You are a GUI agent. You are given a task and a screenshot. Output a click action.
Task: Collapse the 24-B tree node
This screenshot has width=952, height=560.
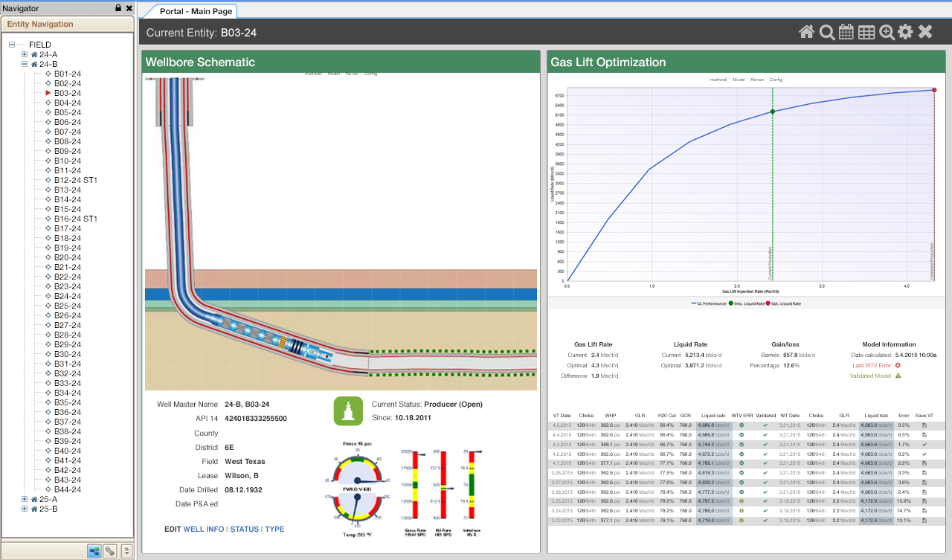click(x=25, y=64)
